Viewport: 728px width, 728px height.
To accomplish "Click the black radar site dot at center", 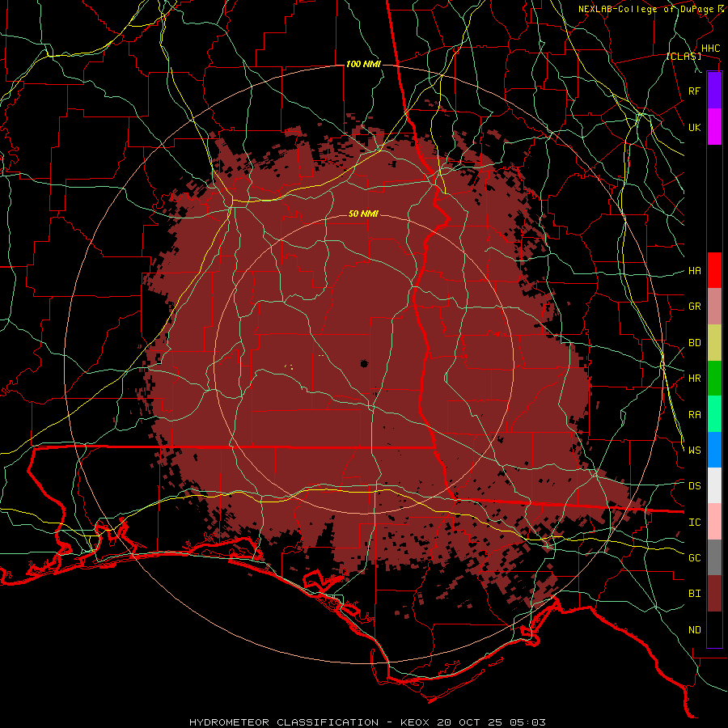I will point(364,363).
